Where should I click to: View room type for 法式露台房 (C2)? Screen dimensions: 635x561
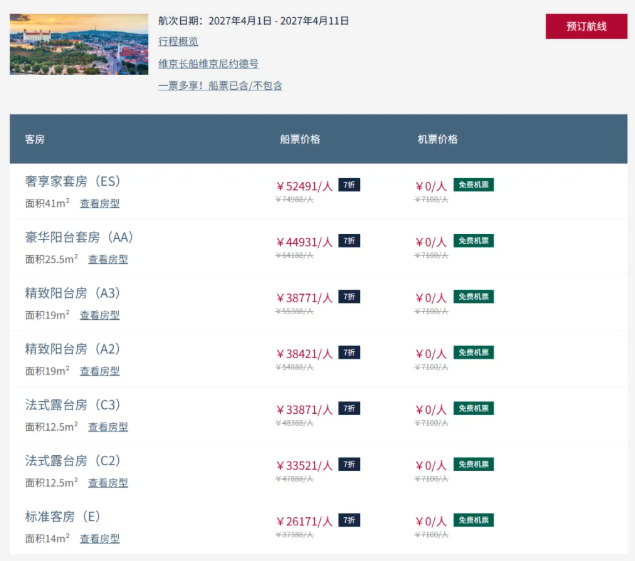click(x=108, y=483)
